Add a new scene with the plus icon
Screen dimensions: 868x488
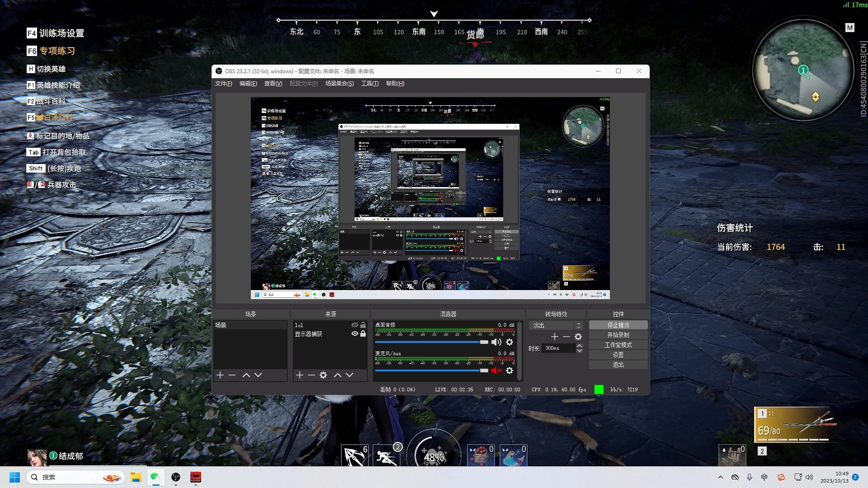click(220, 375)
